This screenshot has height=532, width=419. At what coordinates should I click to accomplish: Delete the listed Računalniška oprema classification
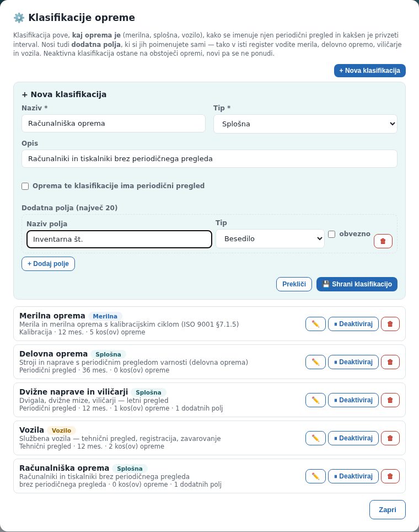(390, 476)
